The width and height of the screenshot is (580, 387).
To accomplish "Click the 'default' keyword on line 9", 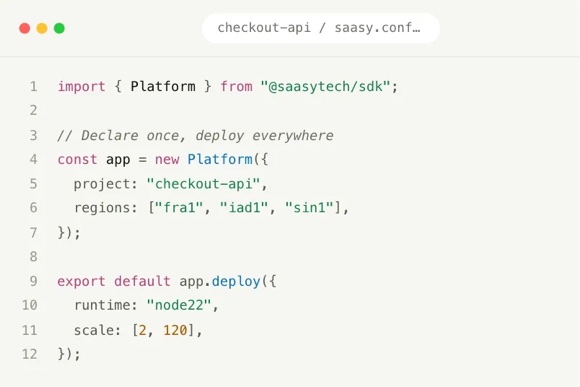I will coord(142,281).
